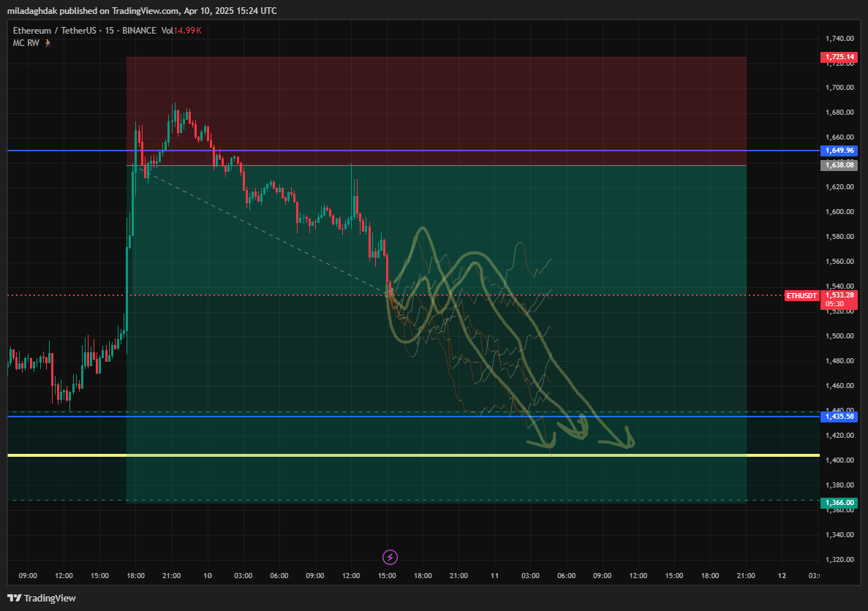
Task: Click the 1,500.00 price axis label
Action: pyautogui.click(x=839, y=336)
